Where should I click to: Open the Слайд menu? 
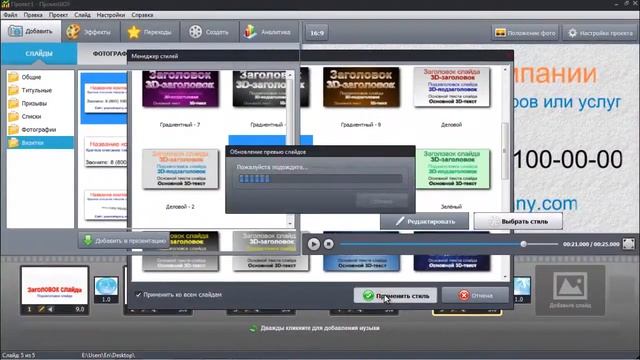pyautogui.click(x=82, y=15)
